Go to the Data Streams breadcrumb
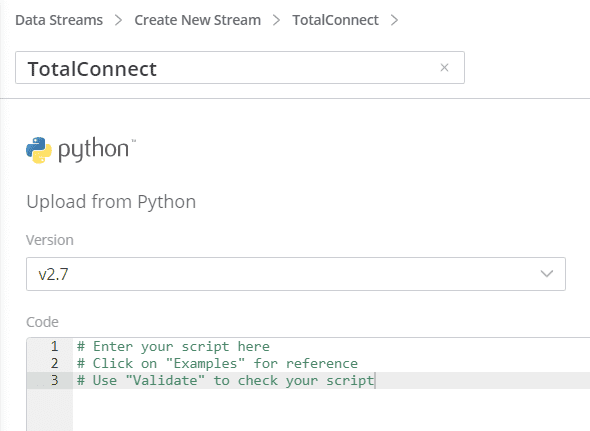 click(59, 20)
